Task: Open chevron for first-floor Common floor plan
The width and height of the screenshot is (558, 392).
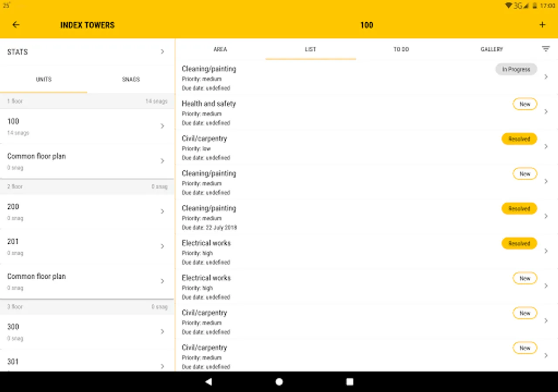Action: click(x=162, y=161)
